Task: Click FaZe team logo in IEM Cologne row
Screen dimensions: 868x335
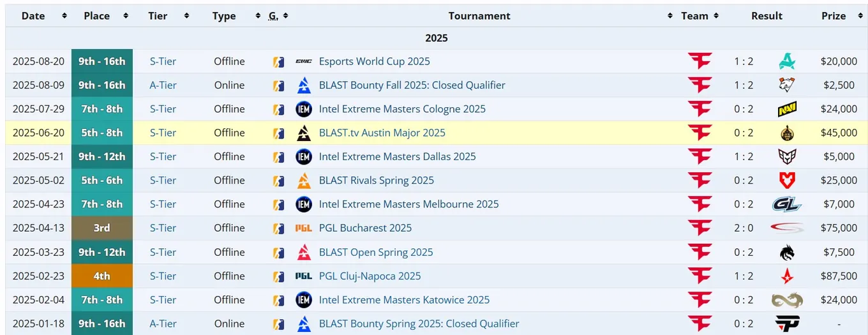Action: [x=700, y=109]
